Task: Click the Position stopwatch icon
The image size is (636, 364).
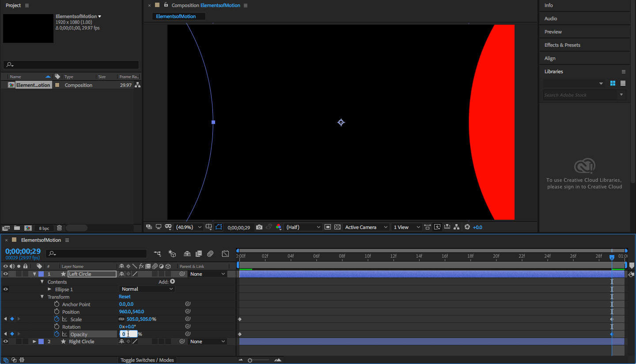Action: [57, 311]
